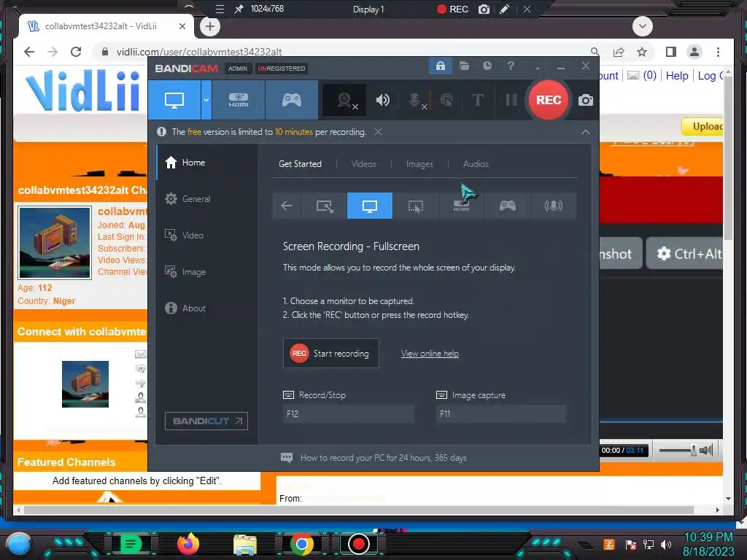Open View online help link
Viewport: 747px width, 560px height.
coord(430,354)
